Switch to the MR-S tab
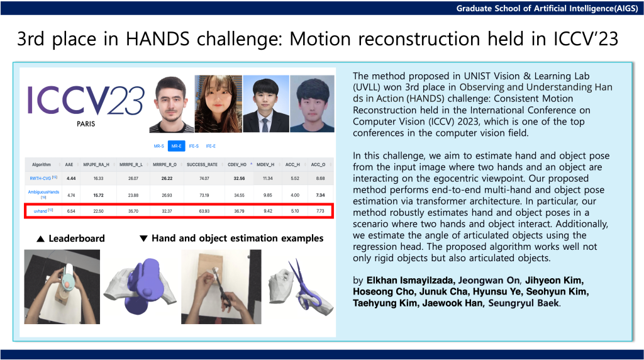 pyautogui.click(x=159, y=146)
